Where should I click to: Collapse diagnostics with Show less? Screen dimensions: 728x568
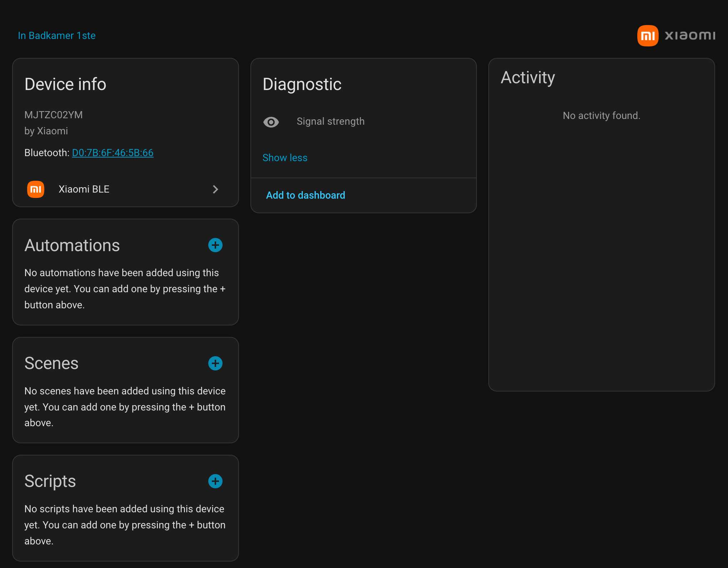285,158
